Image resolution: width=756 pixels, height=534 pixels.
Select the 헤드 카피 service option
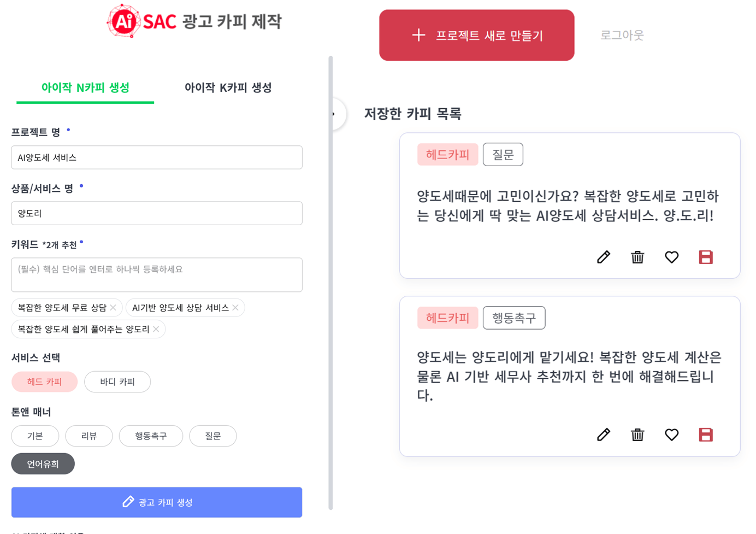point(44,382)
